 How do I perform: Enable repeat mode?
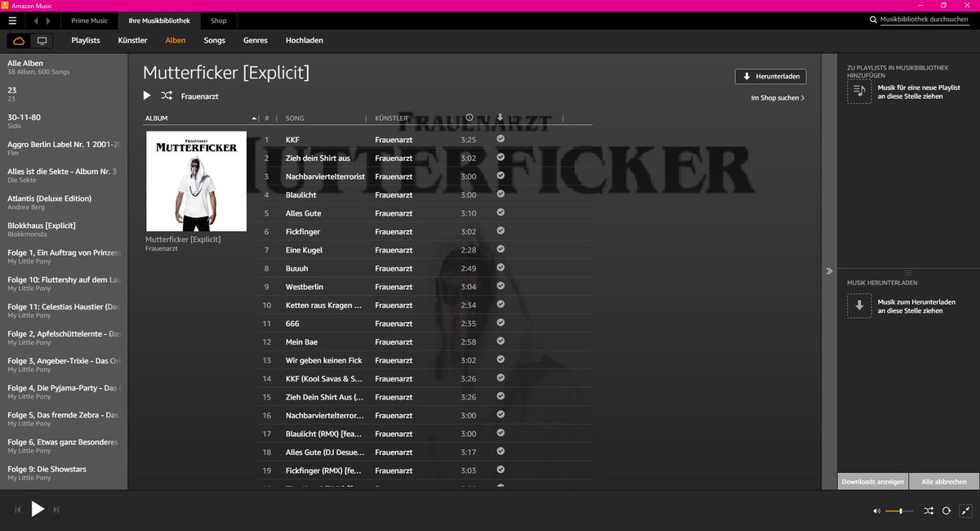point(947,510)
